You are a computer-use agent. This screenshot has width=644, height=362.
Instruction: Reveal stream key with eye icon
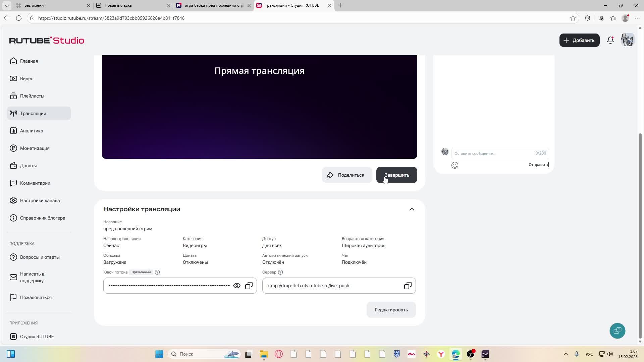click(237, 286)
